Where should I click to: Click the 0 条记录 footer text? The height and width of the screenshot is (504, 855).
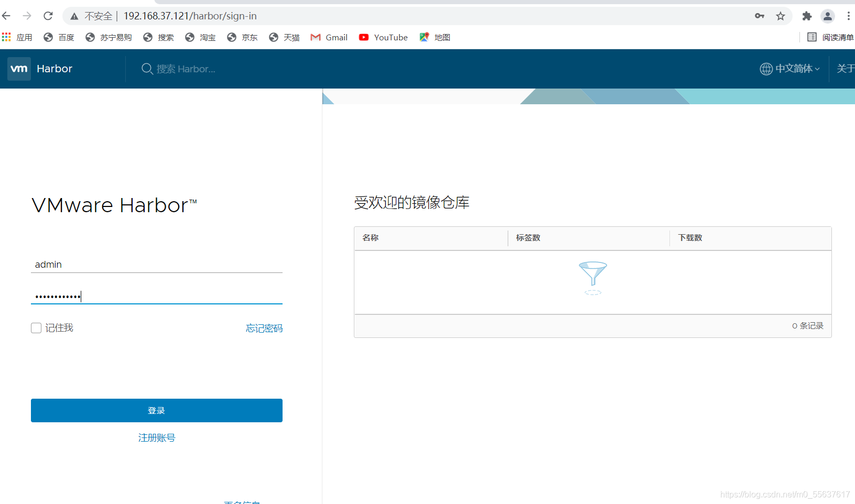(x=808, y=326)
